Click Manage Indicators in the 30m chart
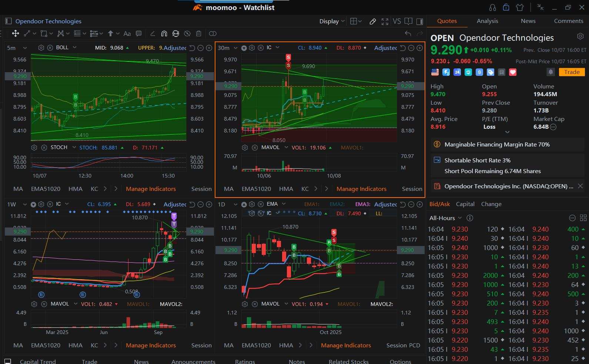 (361, 189)
